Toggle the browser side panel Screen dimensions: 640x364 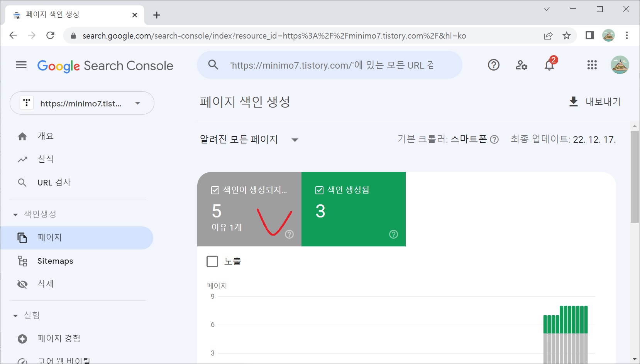pyautogui.click(x=589, y=35)
